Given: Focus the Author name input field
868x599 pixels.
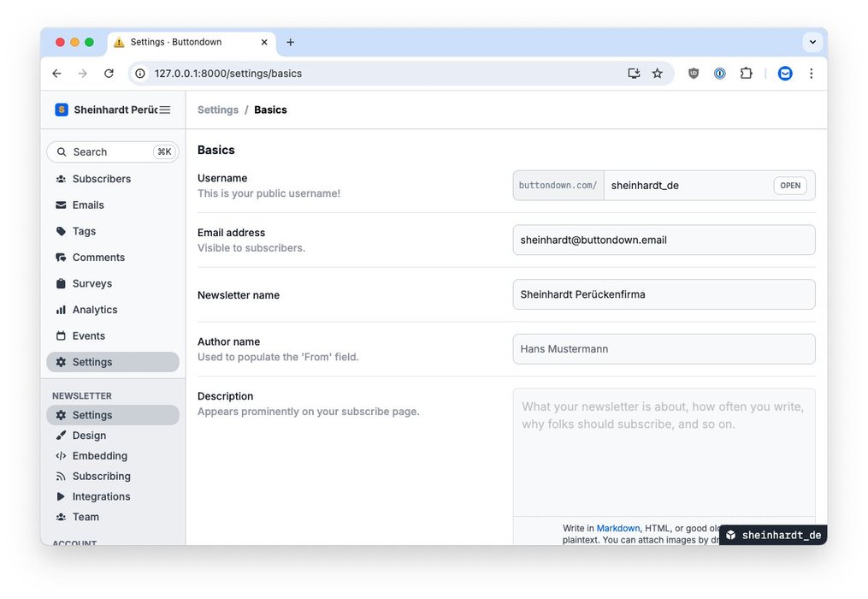Looking at the screenshot, I should click(664, 349).
